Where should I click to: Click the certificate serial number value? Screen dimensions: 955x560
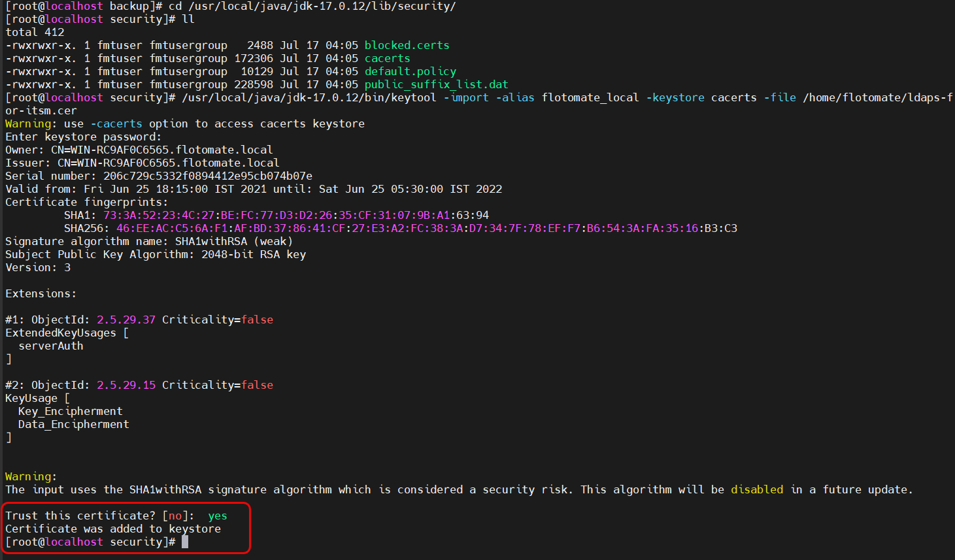[x=207, y=176]
